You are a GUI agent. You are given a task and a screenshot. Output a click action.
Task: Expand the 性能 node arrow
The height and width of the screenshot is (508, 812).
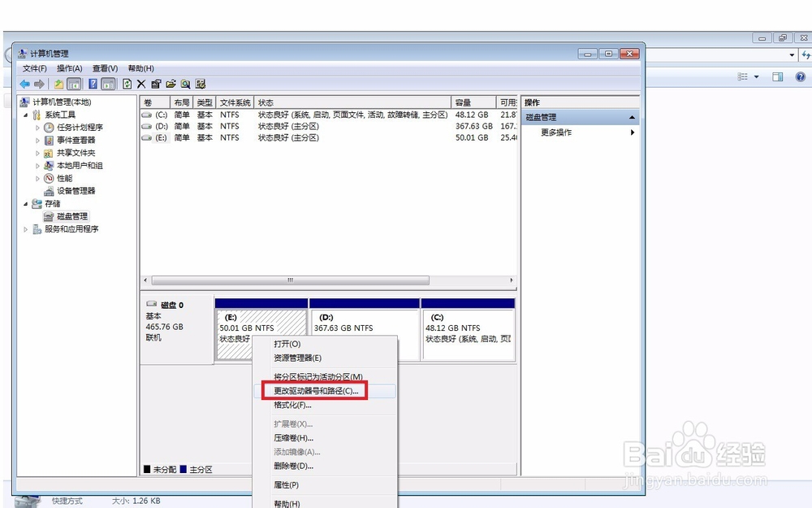[37, 178]
